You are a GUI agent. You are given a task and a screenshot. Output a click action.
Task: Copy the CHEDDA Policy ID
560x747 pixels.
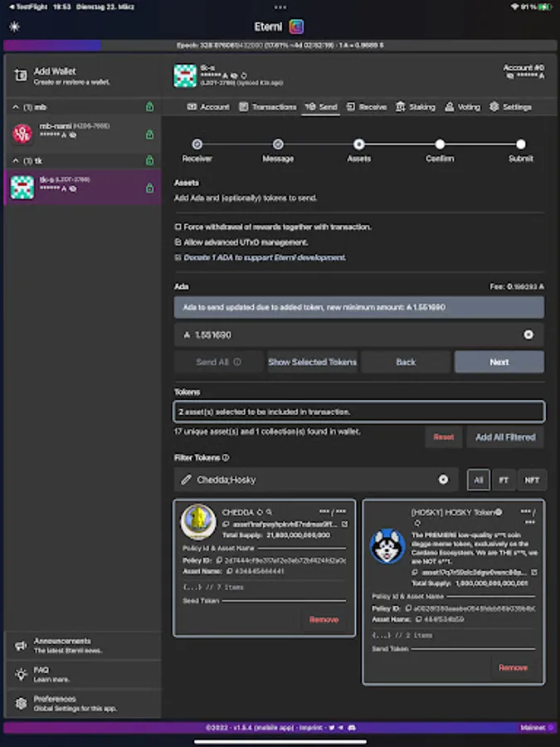220,560
